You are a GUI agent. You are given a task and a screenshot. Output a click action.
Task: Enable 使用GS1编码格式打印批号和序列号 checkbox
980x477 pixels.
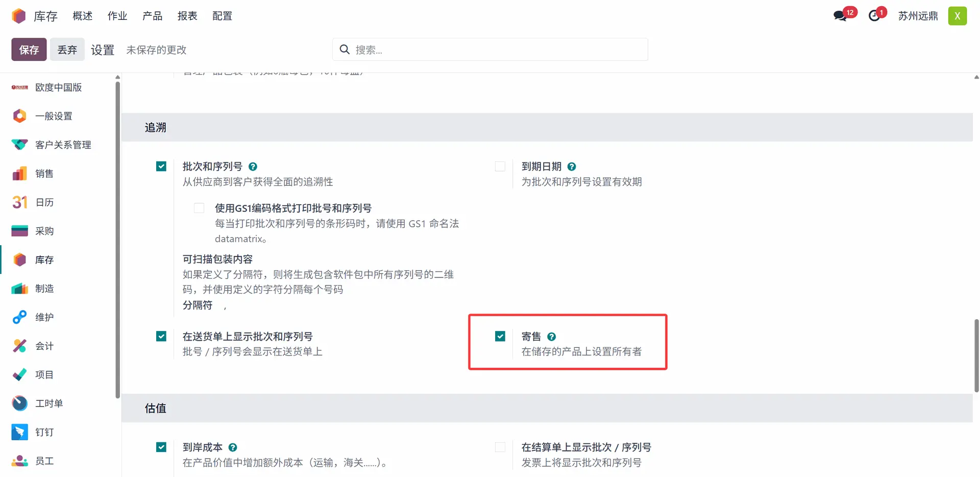199,208
